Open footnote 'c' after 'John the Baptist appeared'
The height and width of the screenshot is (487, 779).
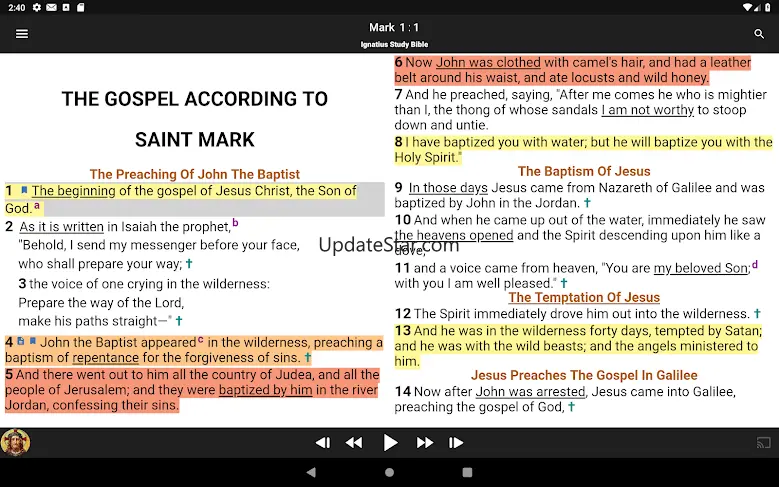tap(201, 339)
